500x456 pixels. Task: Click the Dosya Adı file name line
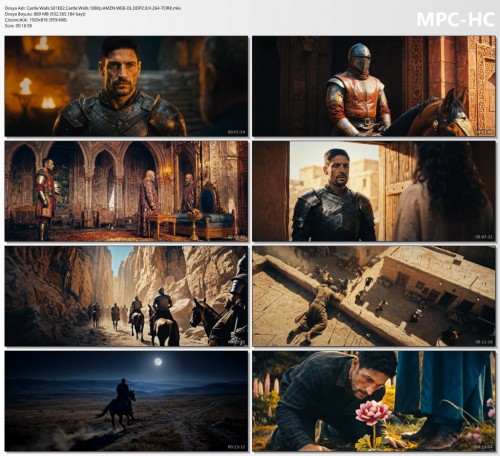[x=93, y=8]
